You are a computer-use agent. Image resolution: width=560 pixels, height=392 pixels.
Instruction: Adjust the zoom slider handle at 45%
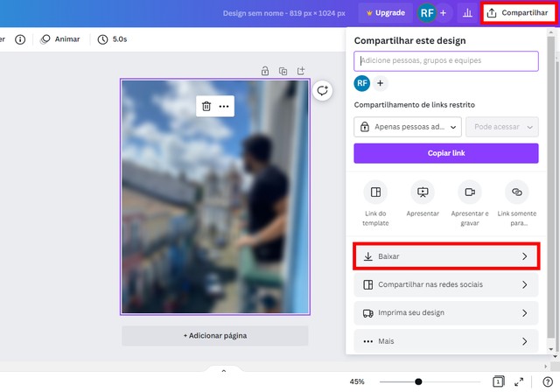point(418,382)
